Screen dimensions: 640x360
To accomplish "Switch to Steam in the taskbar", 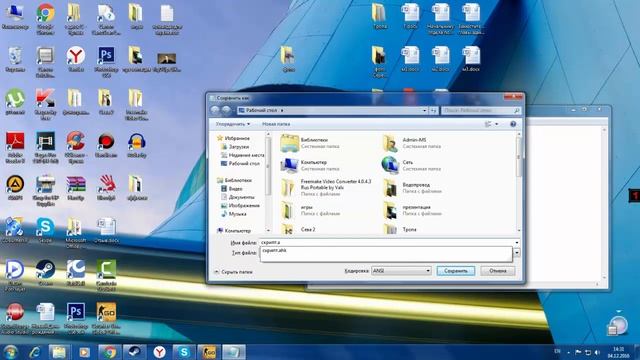I will tap(134, 352).
